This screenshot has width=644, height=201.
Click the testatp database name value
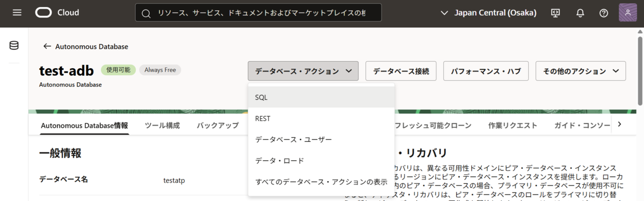[174, 181]
